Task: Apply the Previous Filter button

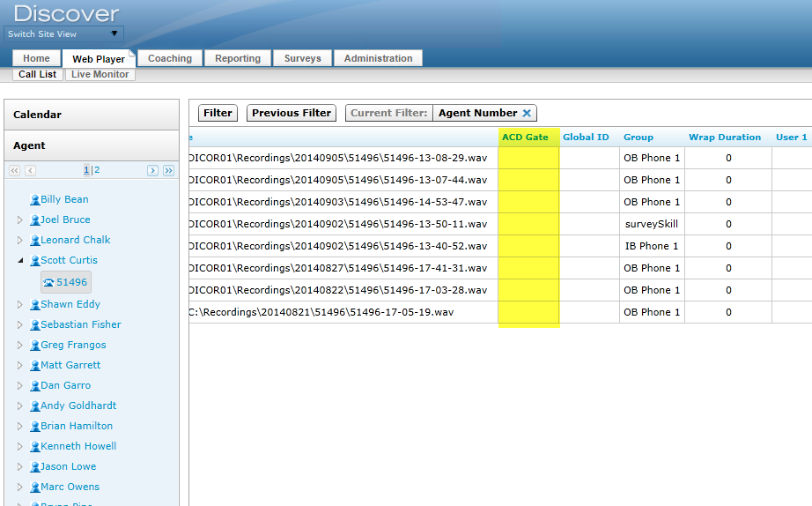Action: coord(292,113)
